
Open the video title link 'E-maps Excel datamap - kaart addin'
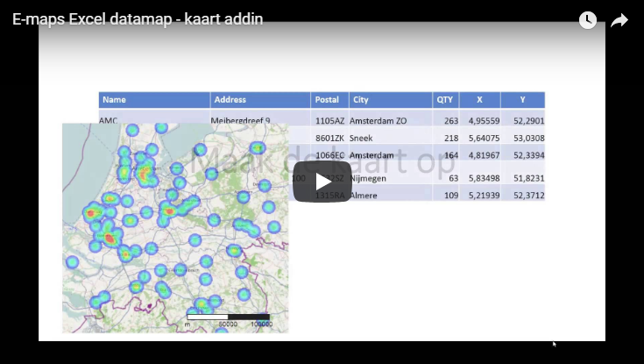point(138,19)
